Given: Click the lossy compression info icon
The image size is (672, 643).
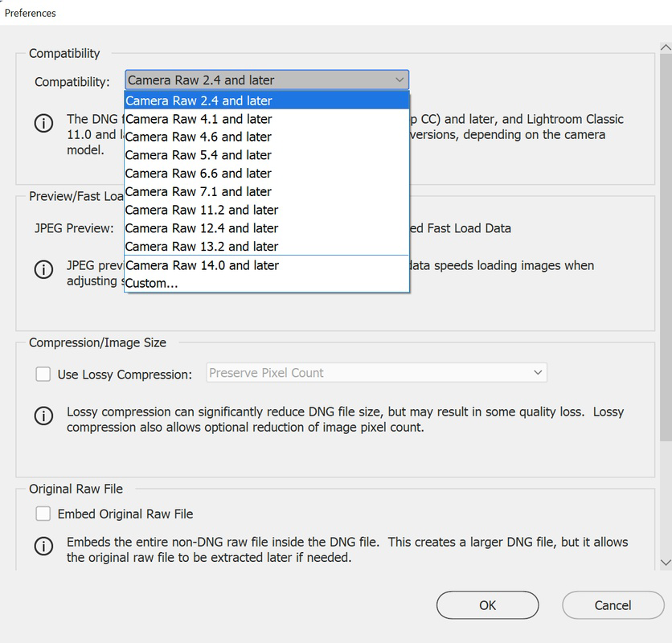Looking at the screenshot, I should 43,416.
